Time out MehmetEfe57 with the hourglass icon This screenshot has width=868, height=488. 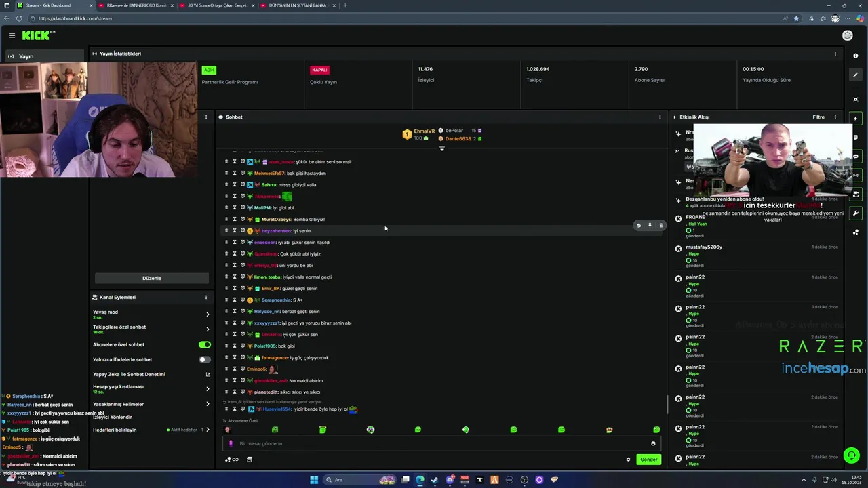coord(235,173)
